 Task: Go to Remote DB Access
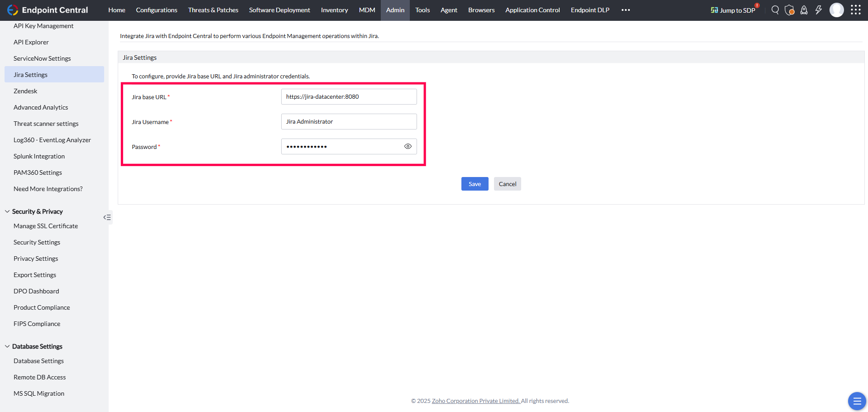click(39, 377)
